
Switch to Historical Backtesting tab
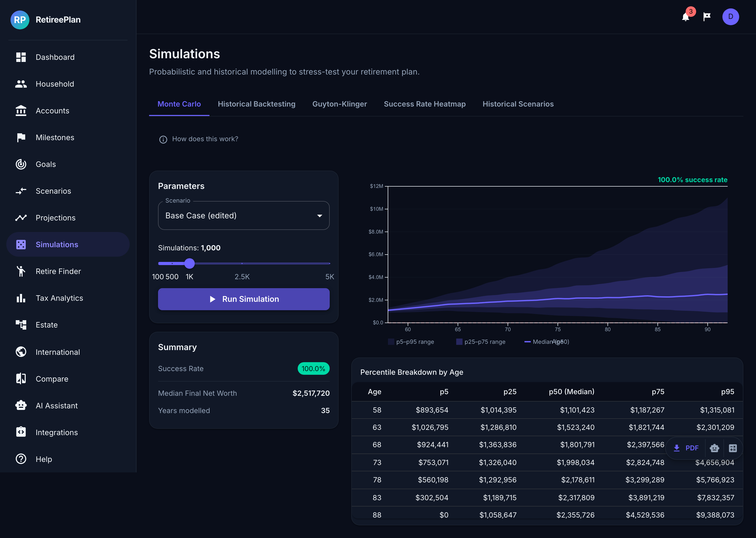click(256, 104)
